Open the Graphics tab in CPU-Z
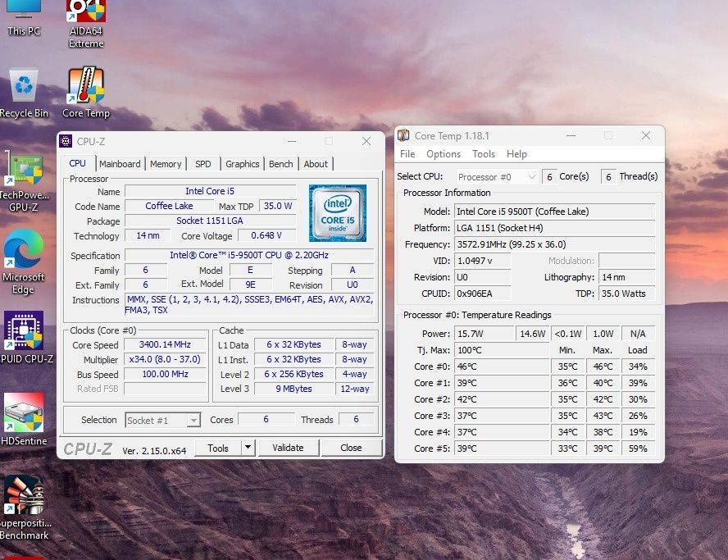The image size is (728, 560). (x=243, y=164)
